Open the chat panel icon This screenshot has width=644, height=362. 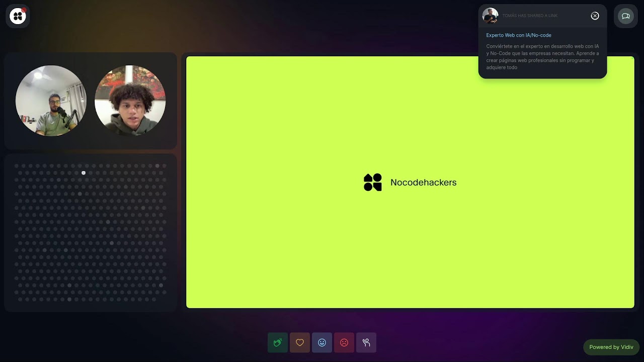pyautogui.click(x=626, y=16)
